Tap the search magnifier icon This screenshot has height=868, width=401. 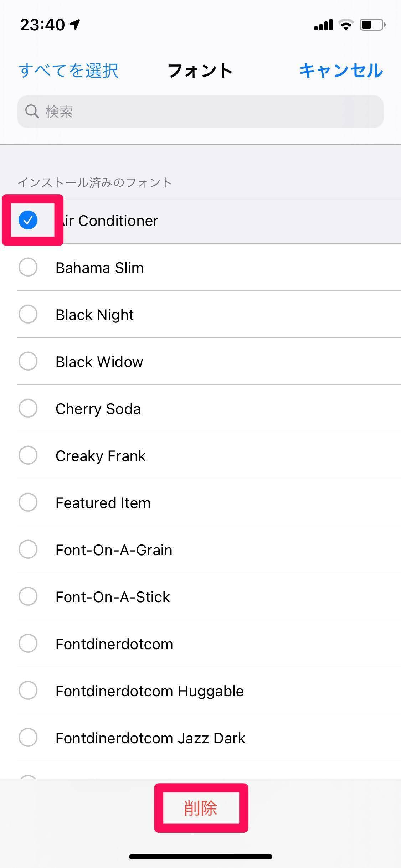pyautogui.click(x=32, y=112)
